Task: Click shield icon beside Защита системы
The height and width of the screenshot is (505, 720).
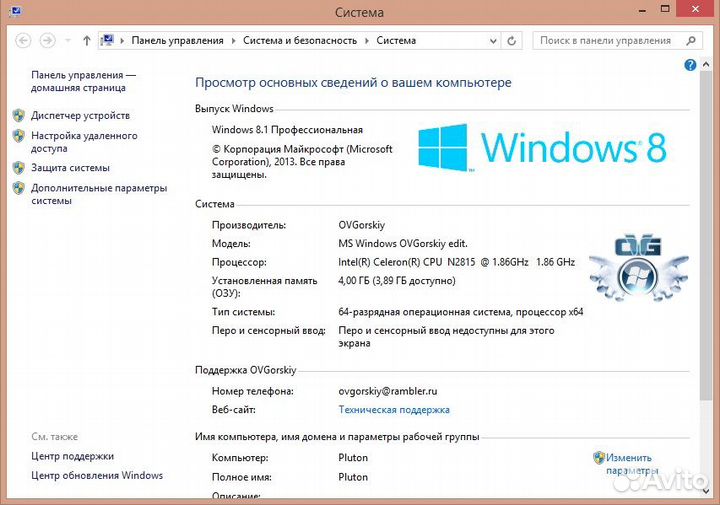Action: coord(19,168)
